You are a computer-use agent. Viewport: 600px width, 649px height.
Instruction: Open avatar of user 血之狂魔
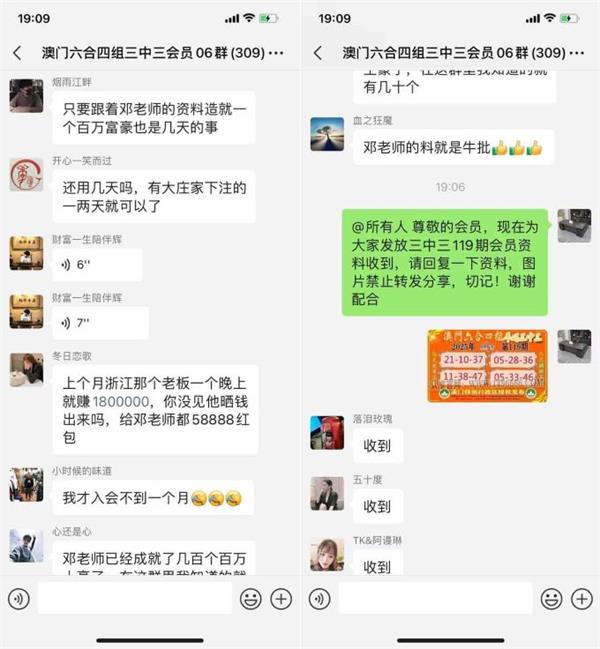click(327, 134)
